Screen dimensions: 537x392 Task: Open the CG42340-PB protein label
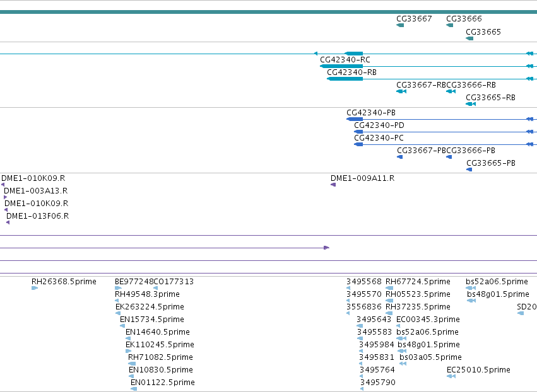371,113
